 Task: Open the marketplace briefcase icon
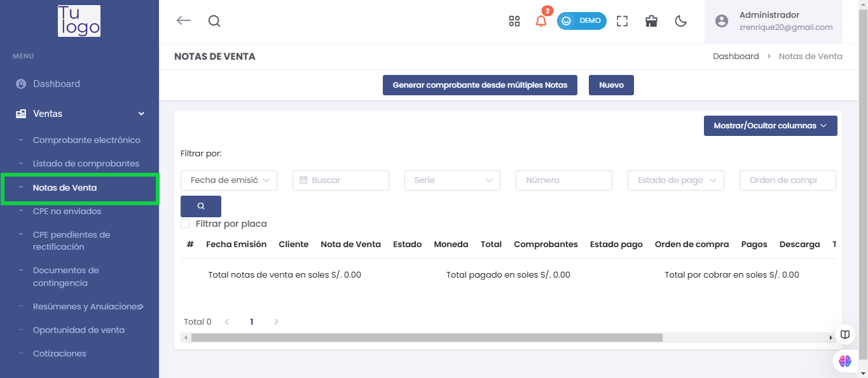click(651, 21)
